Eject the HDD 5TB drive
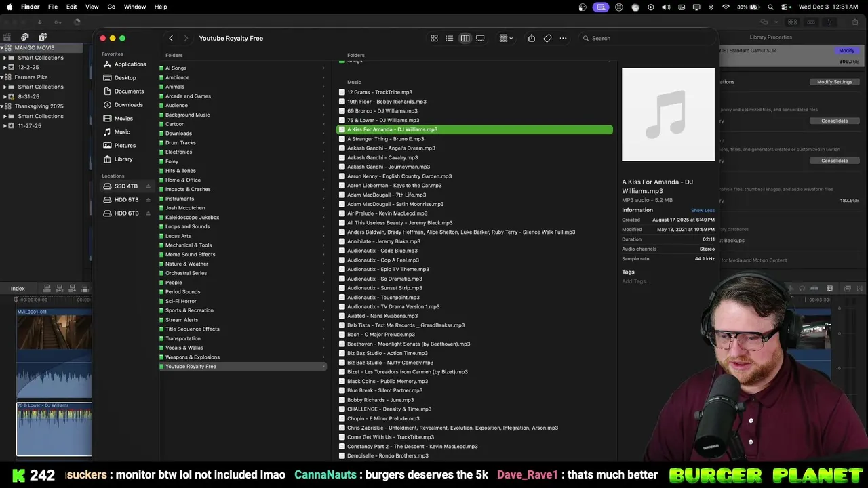The image size is (868, 488). click(149, 200)
